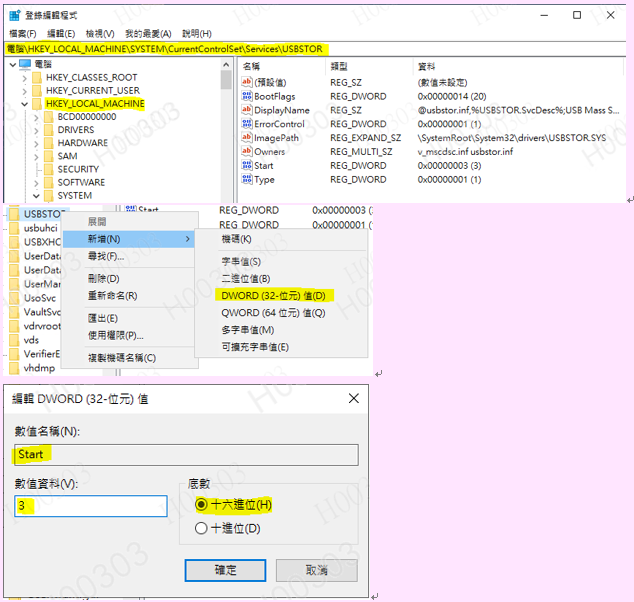Viewport: 634px width, 602px height.
Task: Click the HKEY_LOCAL_MACHINE folder icon
Action: point(37,104)
